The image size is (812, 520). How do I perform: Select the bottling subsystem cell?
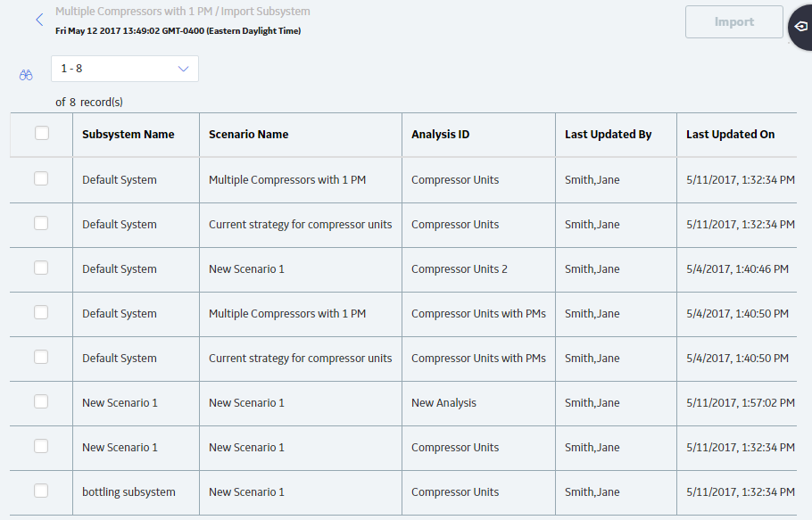click(129, 492)
